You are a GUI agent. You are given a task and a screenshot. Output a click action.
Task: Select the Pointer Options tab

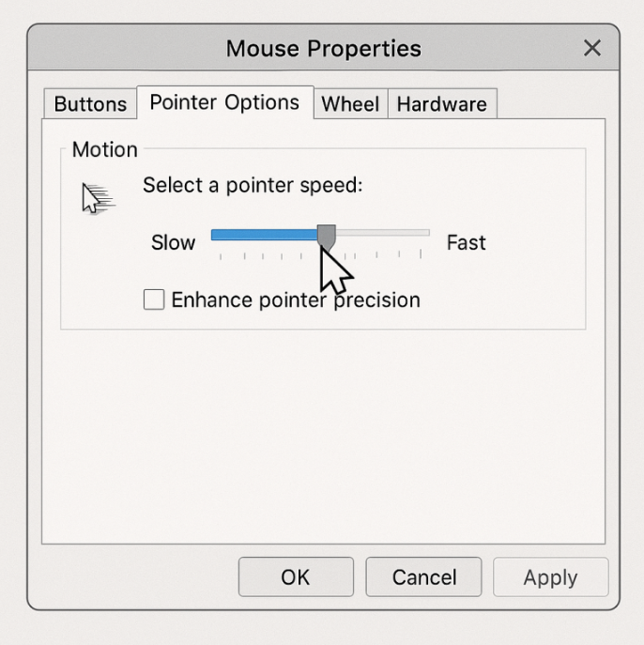(x=225, y=102)
